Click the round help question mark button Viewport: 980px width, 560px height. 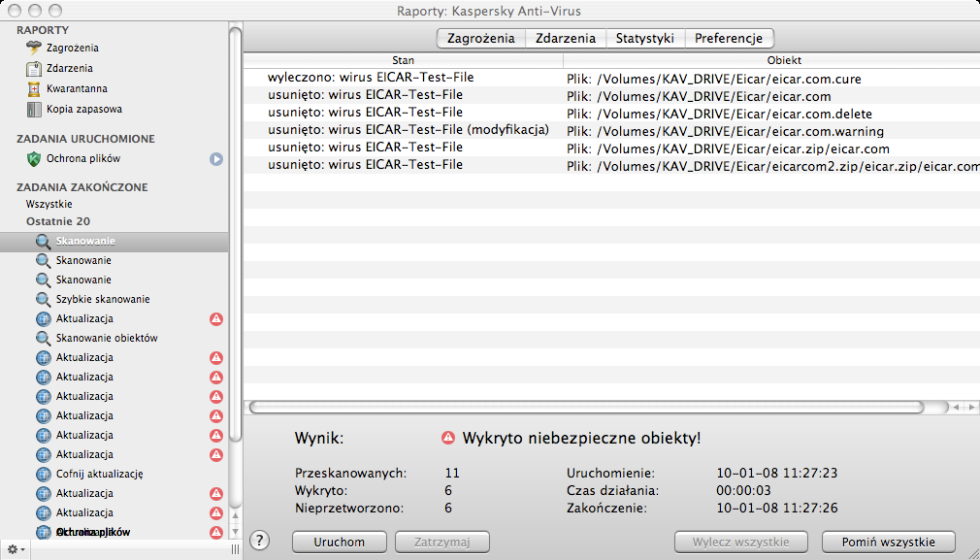(259, 540)
